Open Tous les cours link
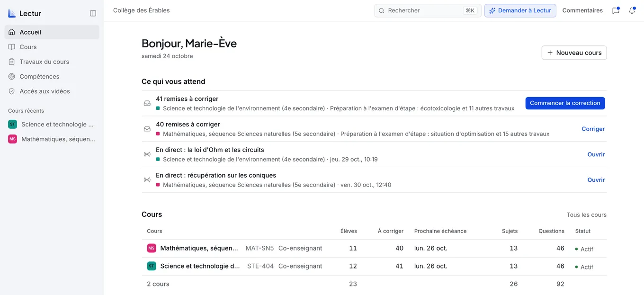The width and height of the screenshot is (644, 295). coord(586,215)
